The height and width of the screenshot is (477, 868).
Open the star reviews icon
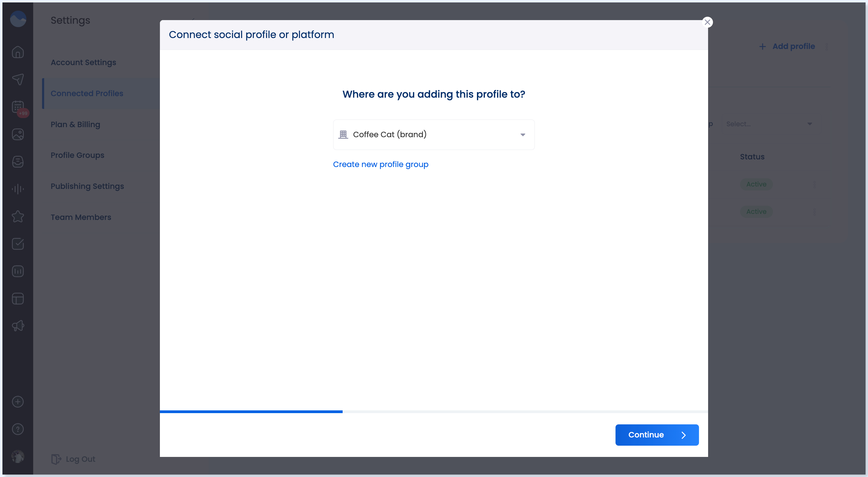pos(18,217)
